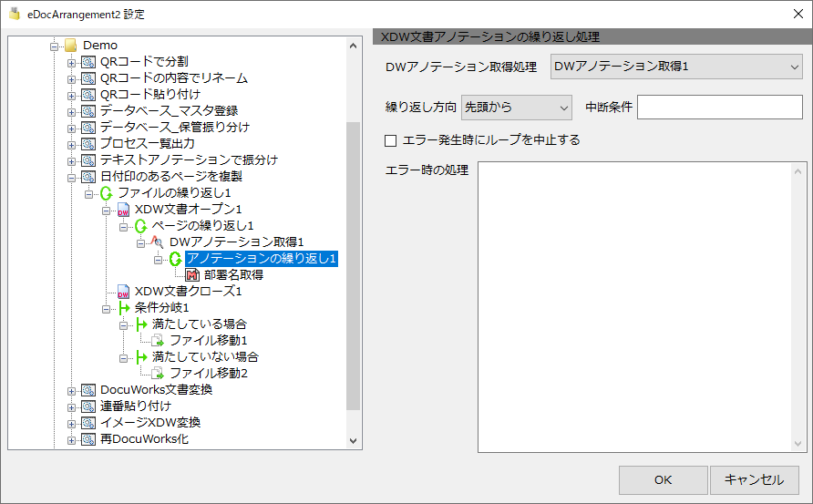813x504 pixels.
Task: Click the tree vertical scrollbar thumb
Action: [353, 266]
